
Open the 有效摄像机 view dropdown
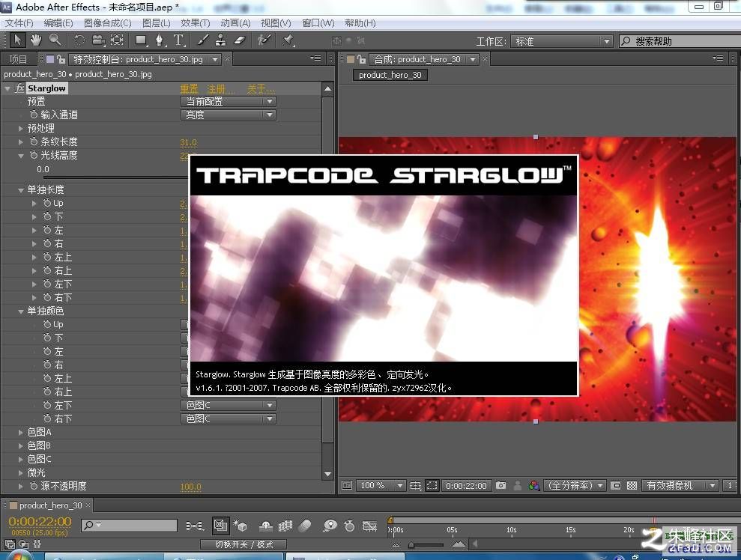pos(680,485)
